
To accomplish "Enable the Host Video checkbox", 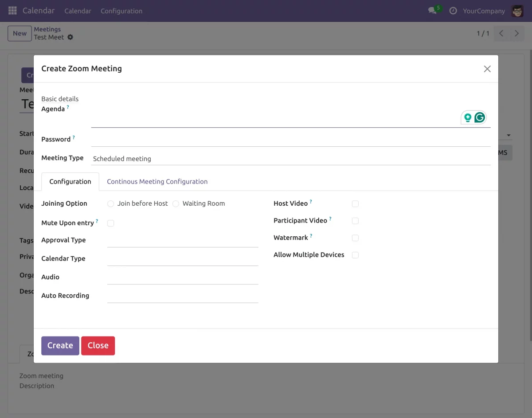I will point(355,203).
